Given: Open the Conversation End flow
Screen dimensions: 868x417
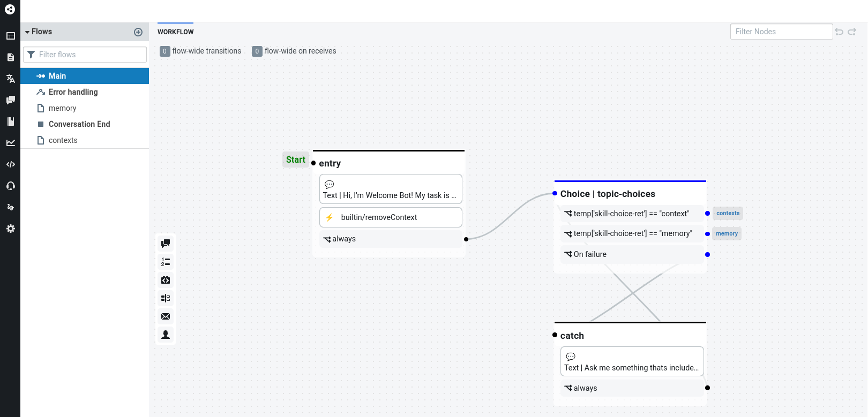Looking at the screenshot, I should click(79, 124).
